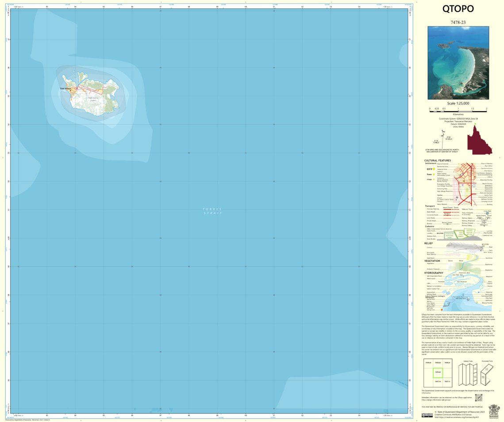Screen dimensions: 504x422
Task: Expand the CULTURAL FEATURES legend section
Action: click(438, 160)
